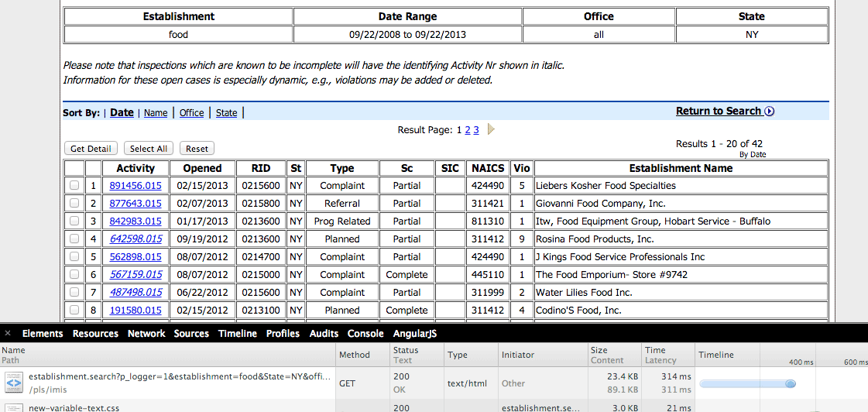Select the Codino'S Food, Inc. checkbox
Viewport: 868px width, 412px height.
[74, 310]
